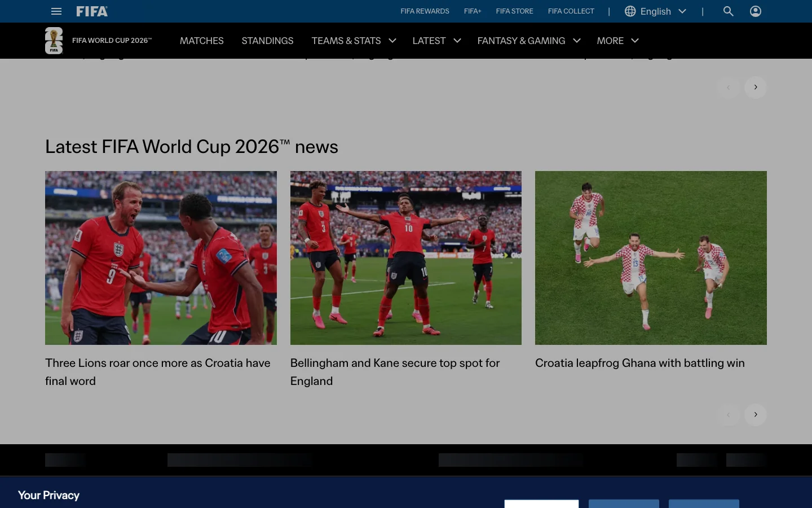Click headline 'Croatia leapfrog Ghana with battling win'
Image resolution: width=812 pixels, height=508 pixels.
coord(640,363)
